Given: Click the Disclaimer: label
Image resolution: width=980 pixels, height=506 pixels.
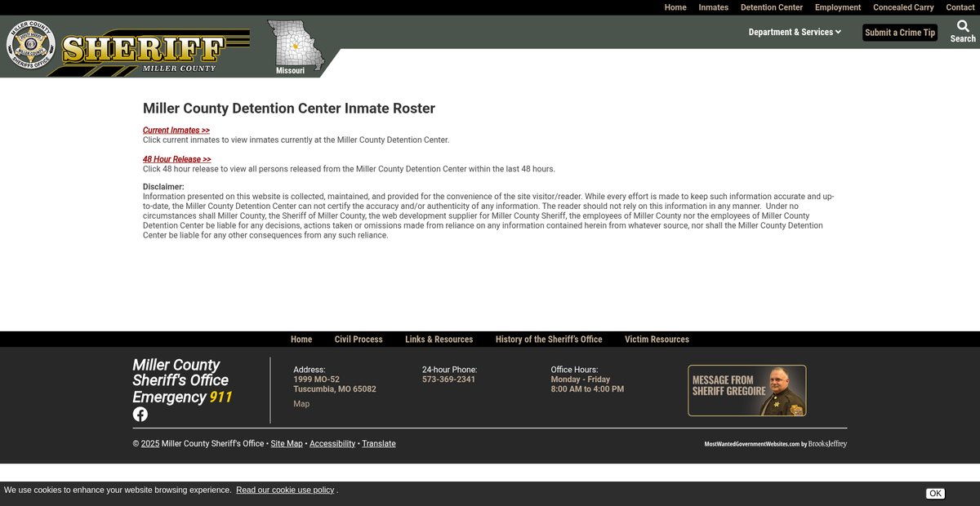Looking at the screenshot, I should (x=163, y=187).
